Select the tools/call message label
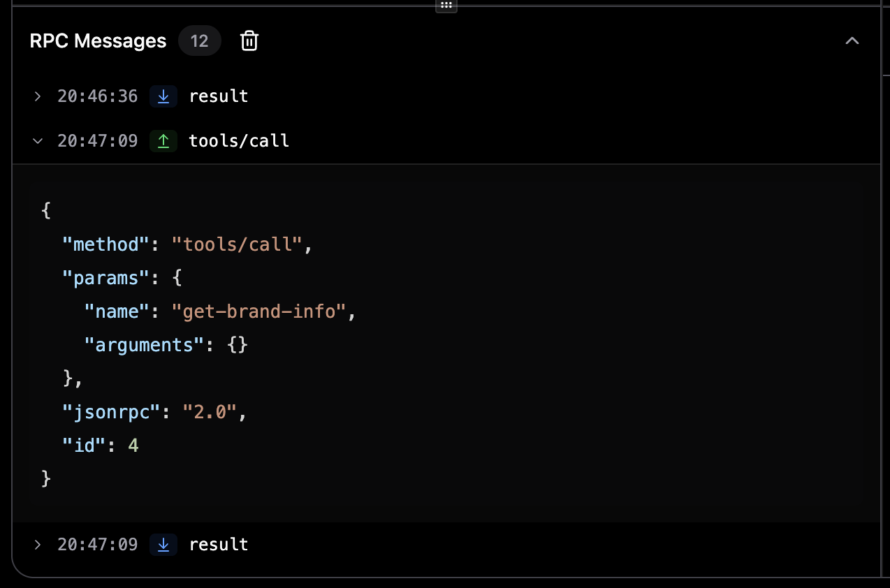The image size is (890, 588). 238,140
